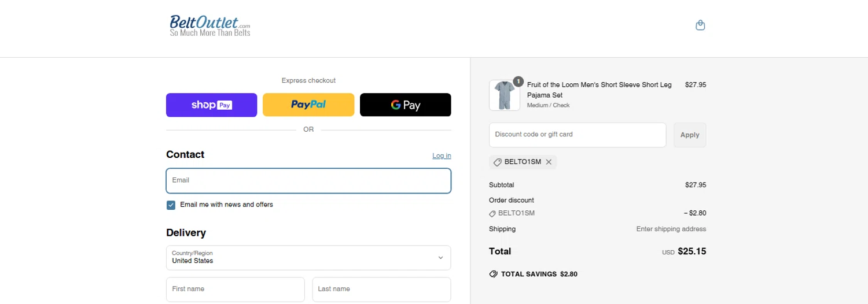Click the tag icon beside Total Savings

point(493,274)
